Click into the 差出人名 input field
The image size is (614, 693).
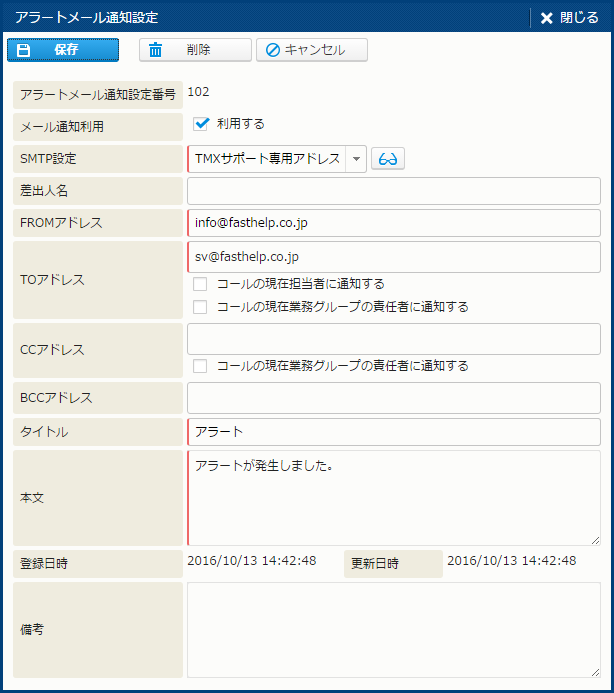coord(393,191)
